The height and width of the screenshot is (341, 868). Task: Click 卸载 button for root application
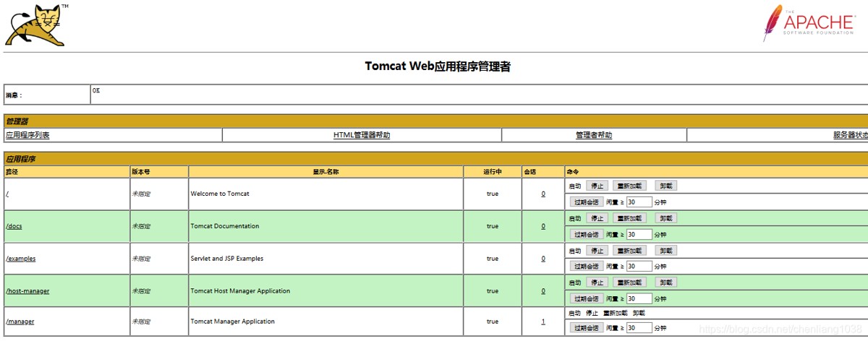(x=666, y=186)
